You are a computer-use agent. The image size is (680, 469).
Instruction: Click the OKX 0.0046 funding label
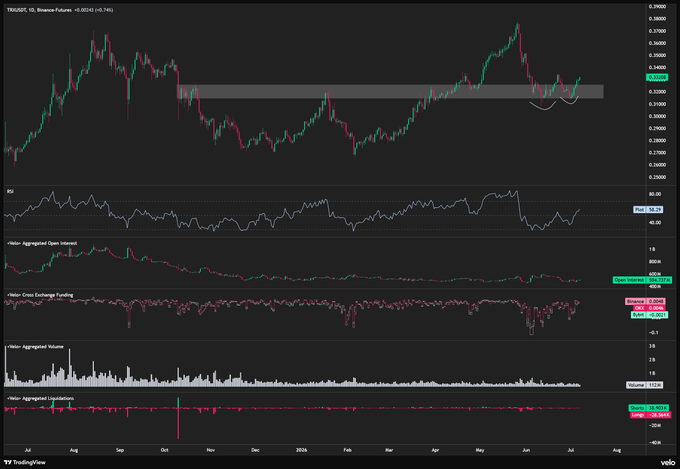pos(649,308)
